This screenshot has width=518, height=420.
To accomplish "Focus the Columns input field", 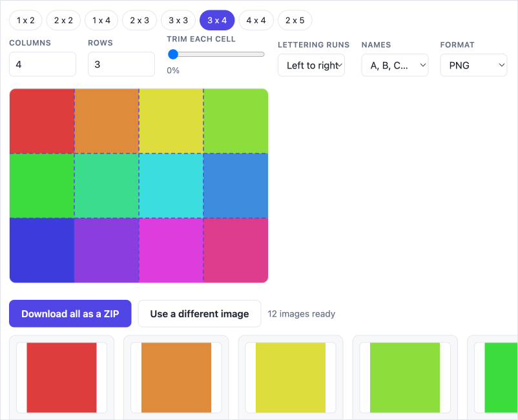I will point(43,64).
